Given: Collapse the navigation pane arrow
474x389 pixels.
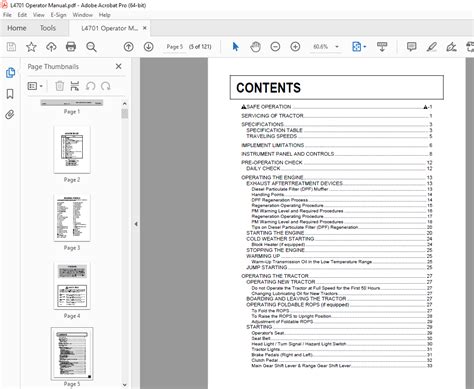Looking at the screenshot, I should coord(136,224).
